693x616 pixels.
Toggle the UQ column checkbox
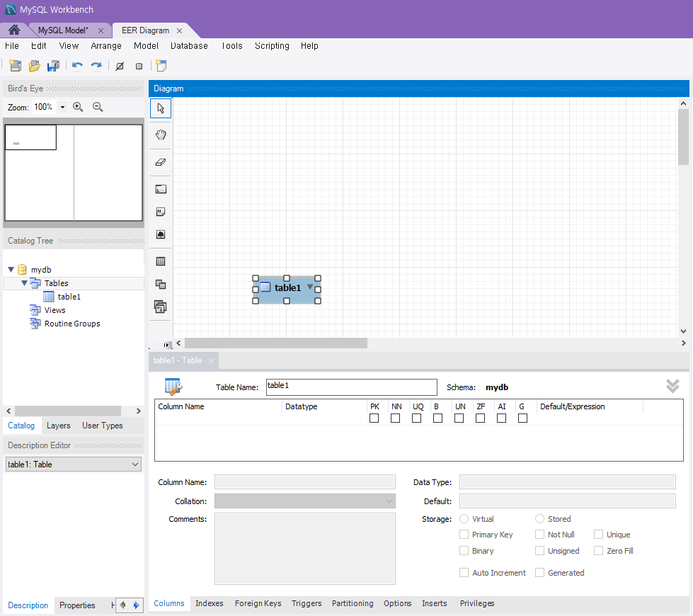pyautogui.click(x=417, y=418)
